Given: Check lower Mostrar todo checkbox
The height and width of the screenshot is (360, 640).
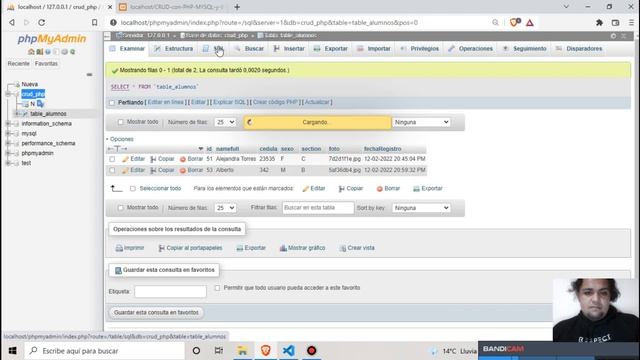Looking at the screenshot, I should [120, 208].
